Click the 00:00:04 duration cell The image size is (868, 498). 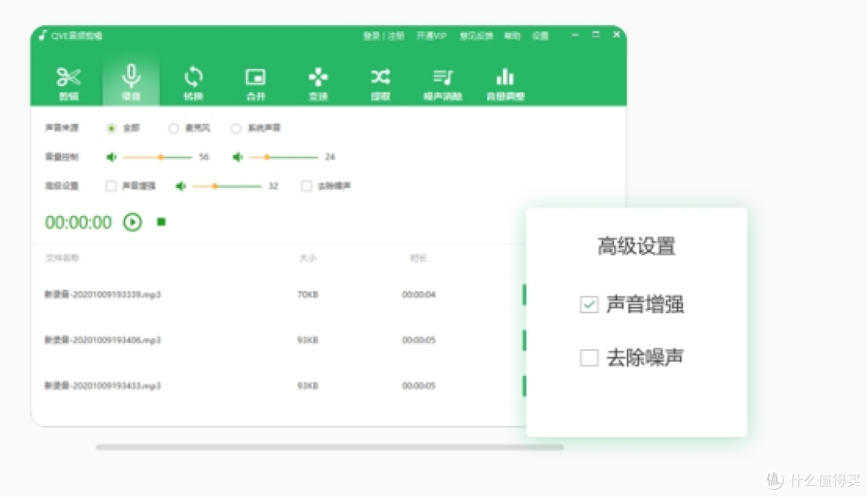(x=419, y=294)
